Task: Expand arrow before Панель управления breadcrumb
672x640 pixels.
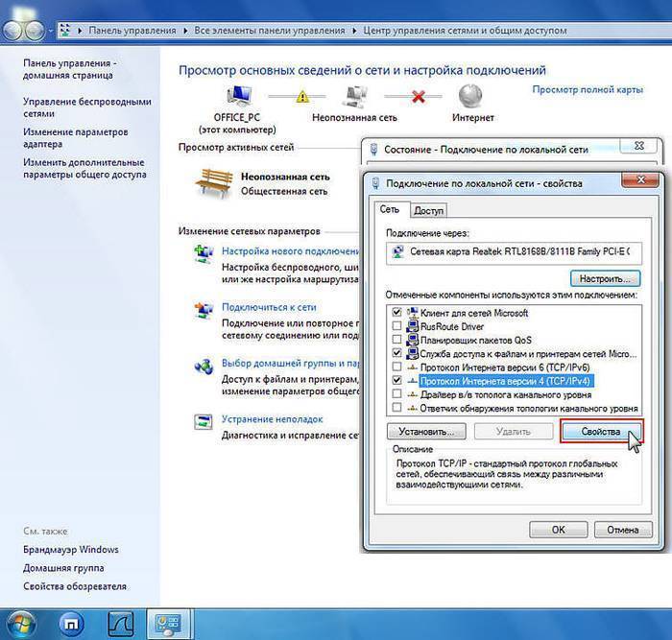Action: click(80, 31)
